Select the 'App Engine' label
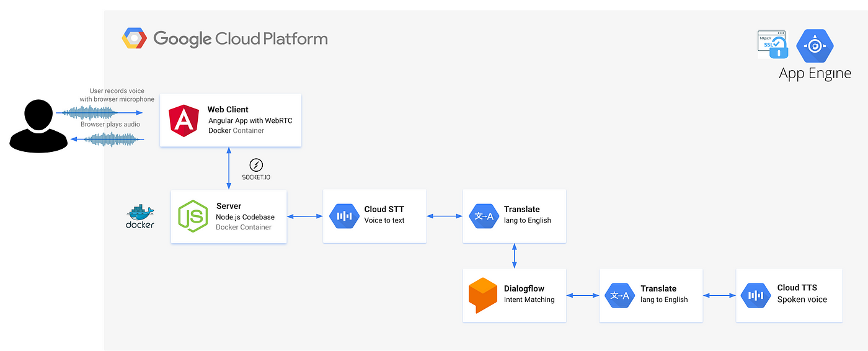 pos(815,74)
